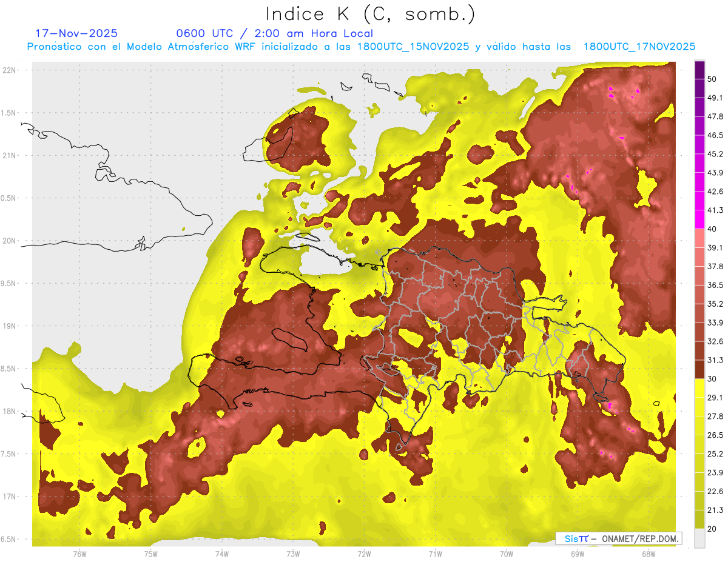Click the '18N' latitude label
The height and width of the screenshot is (562, 728).
(9, 411)
